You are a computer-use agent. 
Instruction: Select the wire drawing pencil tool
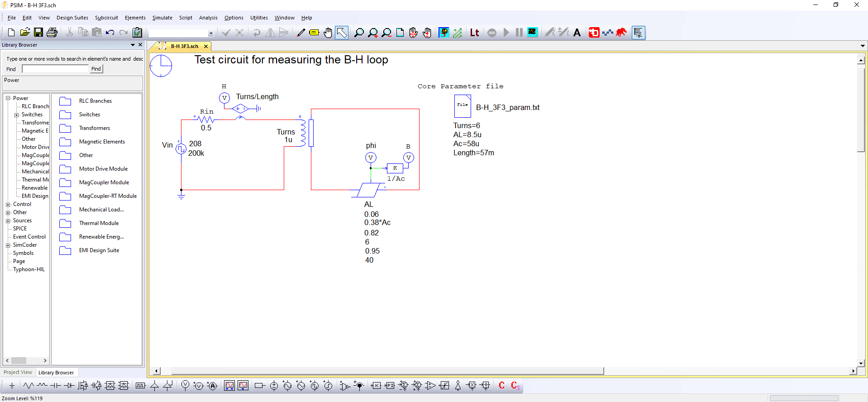[301, 33]
